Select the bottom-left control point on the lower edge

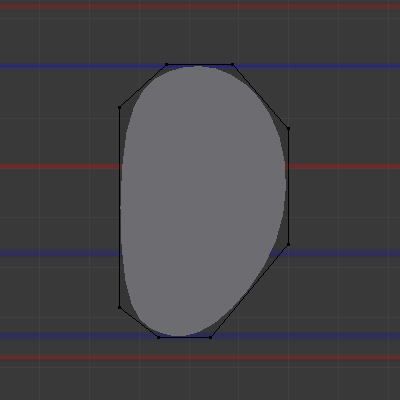[x=158, y=337]
